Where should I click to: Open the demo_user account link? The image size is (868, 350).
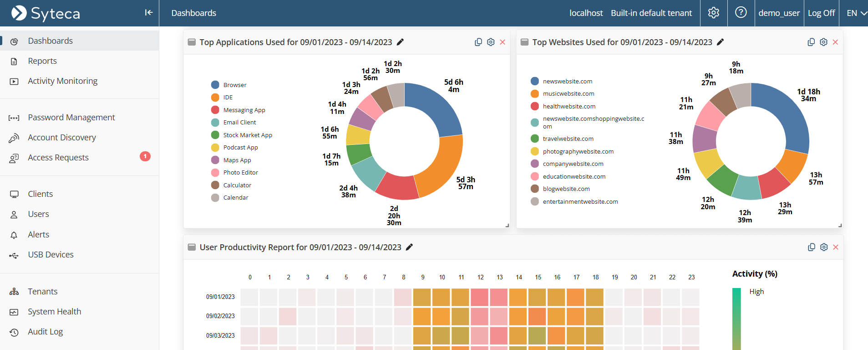[x=779, y=13]
